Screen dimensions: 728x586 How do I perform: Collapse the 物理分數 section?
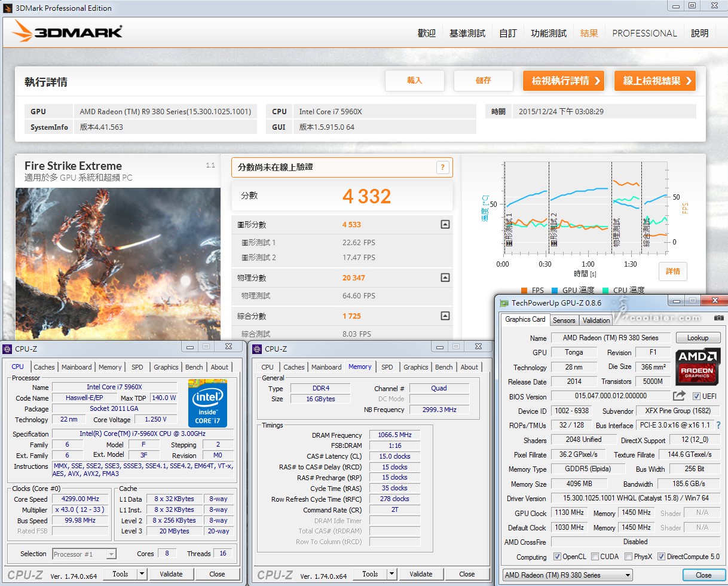tap(445, 277)
